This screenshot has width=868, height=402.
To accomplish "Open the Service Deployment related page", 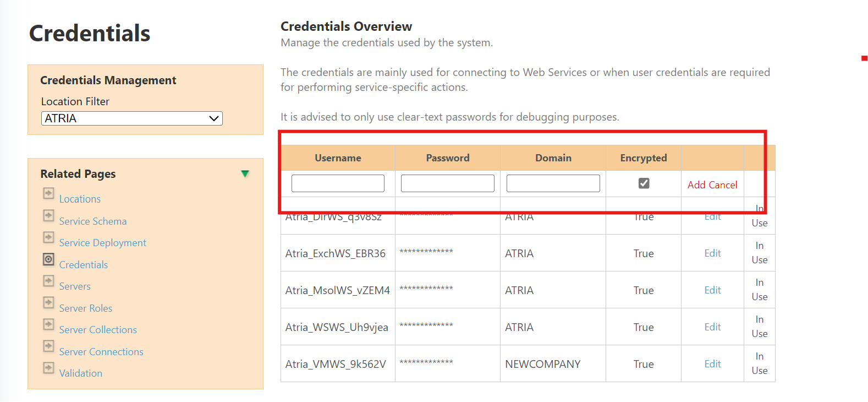I will 102,242.
